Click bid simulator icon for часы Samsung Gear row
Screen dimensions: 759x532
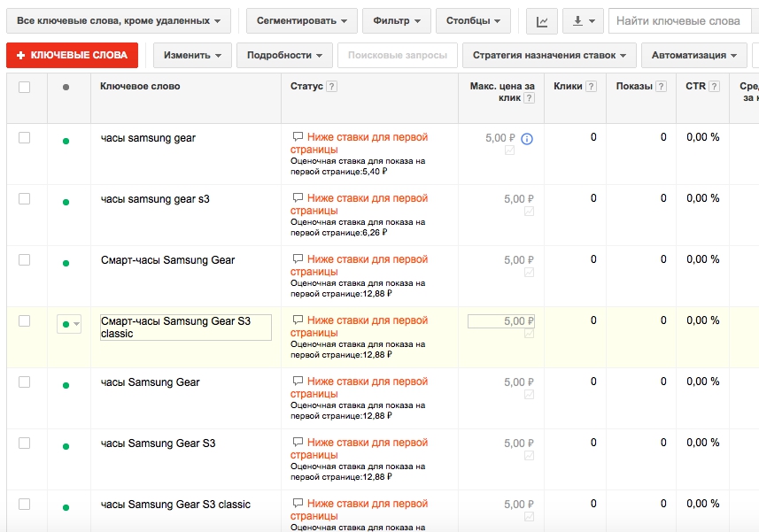(529, 395)
